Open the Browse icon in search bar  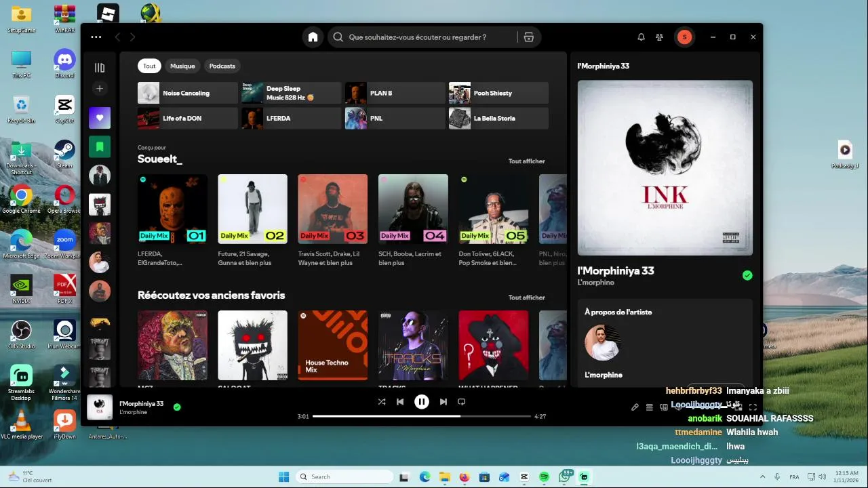(529, 37)
